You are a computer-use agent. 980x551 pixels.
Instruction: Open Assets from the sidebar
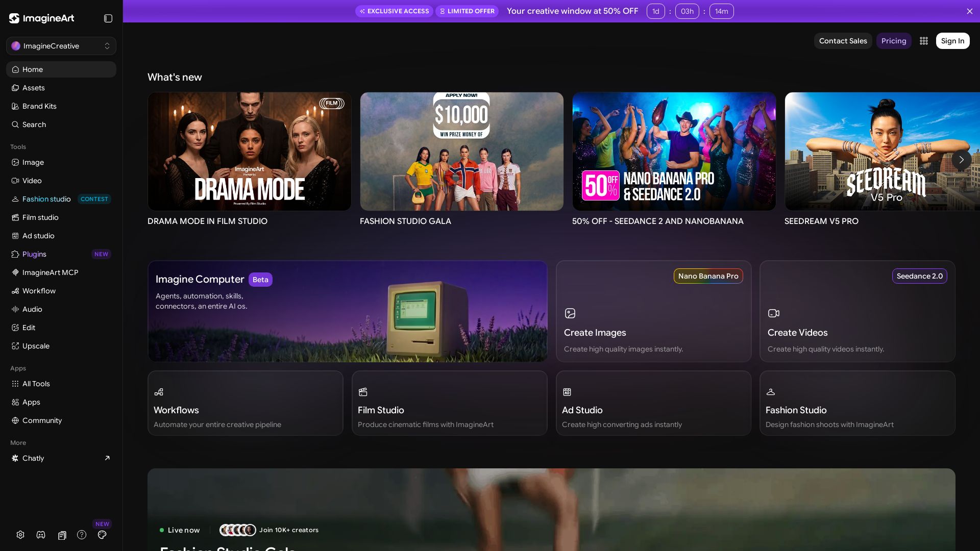click(61, 88)
